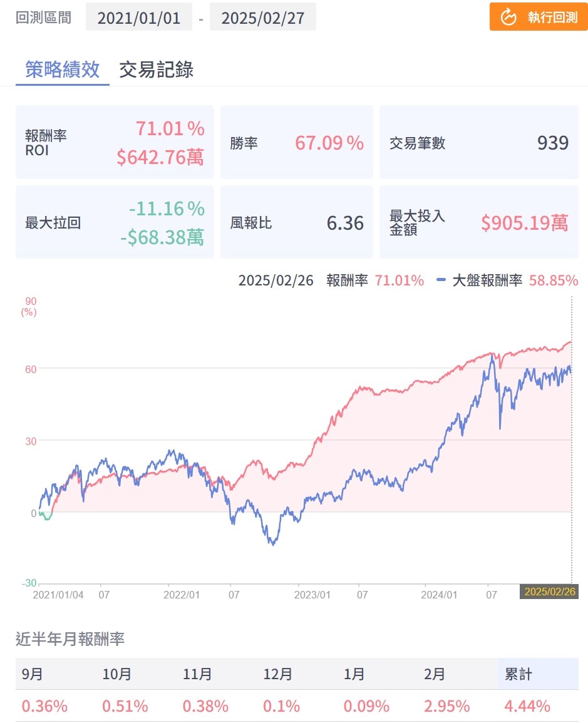
Task: Switch to the 交易記錄 tab
Action: [x=156, y=69]
